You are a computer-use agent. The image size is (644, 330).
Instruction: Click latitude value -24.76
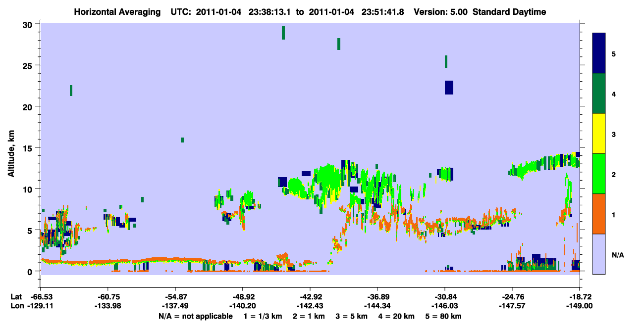(x=512, y=297)
